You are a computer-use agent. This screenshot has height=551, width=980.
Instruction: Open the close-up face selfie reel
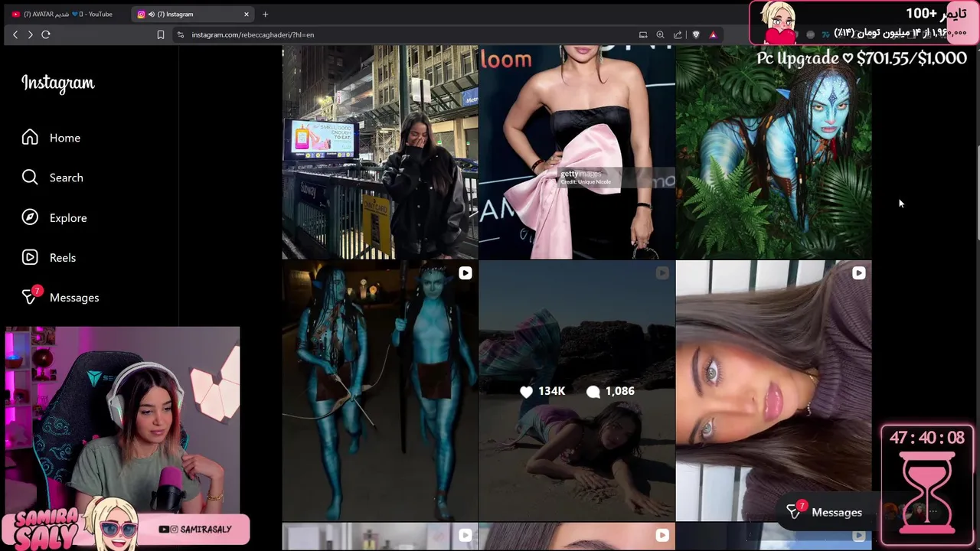(773, 390)
